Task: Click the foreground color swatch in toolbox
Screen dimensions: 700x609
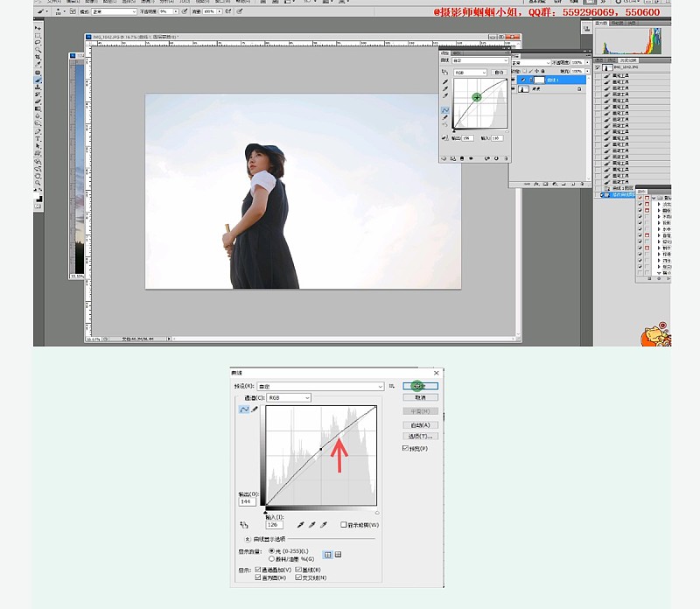Action: (37, 195)
